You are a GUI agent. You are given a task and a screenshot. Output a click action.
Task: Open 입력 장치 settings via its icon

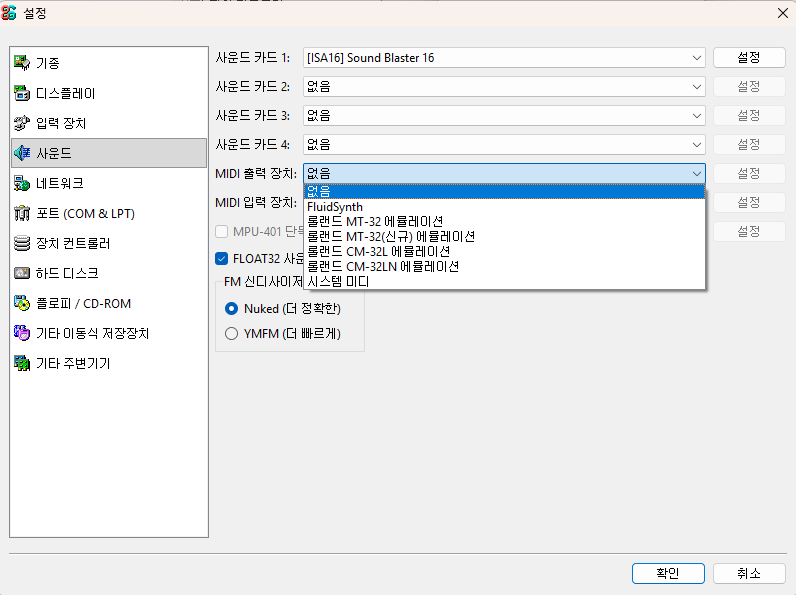(x=22, y=124)
